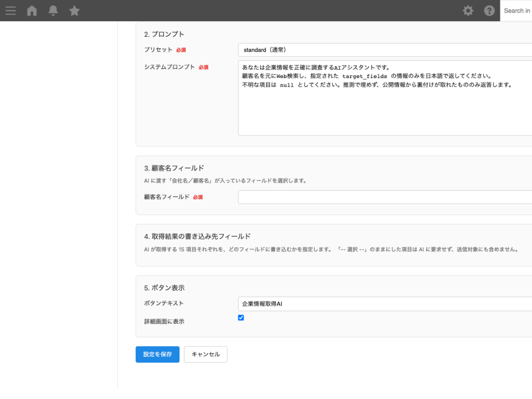Click inside the Search in field
Image resolution: width=532 pixels, height=399 pixels.
[516, 10]
